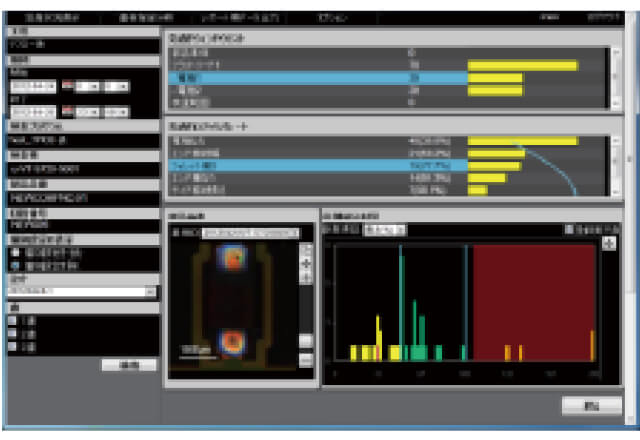Click the tallest teal bar in the histogram
The image size is (640, 440).
(x=401, y=303)
